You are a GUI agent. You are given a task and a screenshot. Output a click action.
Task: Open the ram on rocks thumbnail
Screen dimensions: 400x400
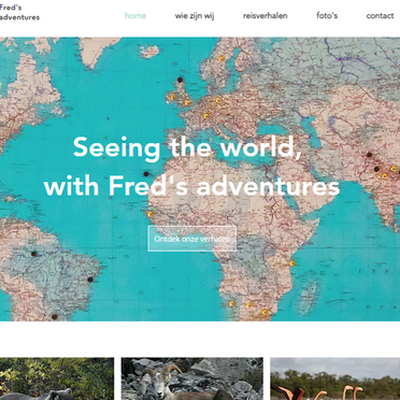pyautogui.click(x=192, y=379)
